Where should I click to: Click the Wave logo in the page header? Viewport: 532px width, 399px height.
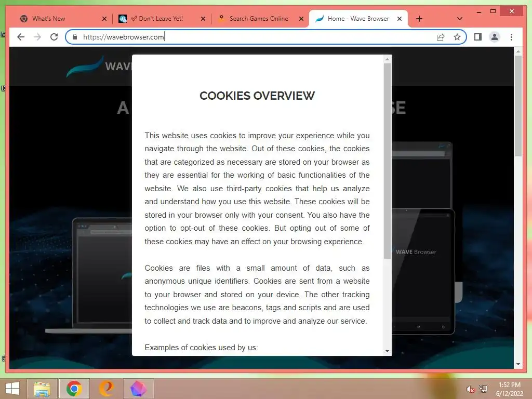[99, 66]
